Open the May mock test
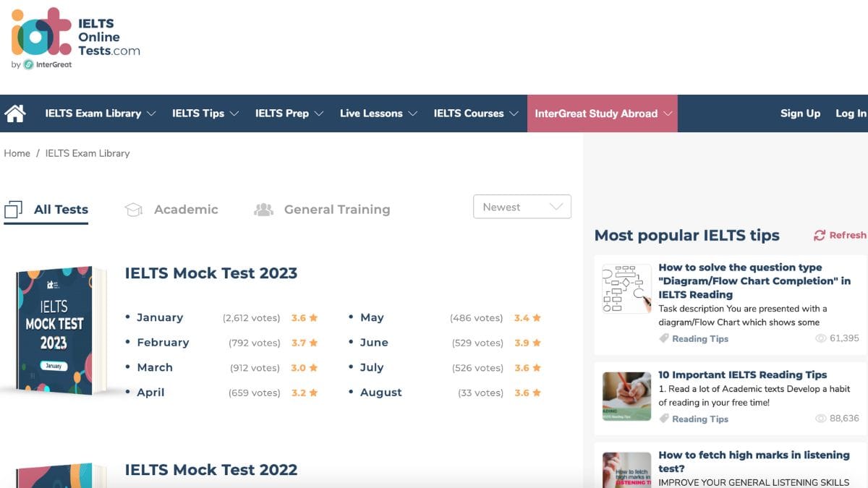The width and height of the screenshot is (868, 488). click(x=372, y=318)
